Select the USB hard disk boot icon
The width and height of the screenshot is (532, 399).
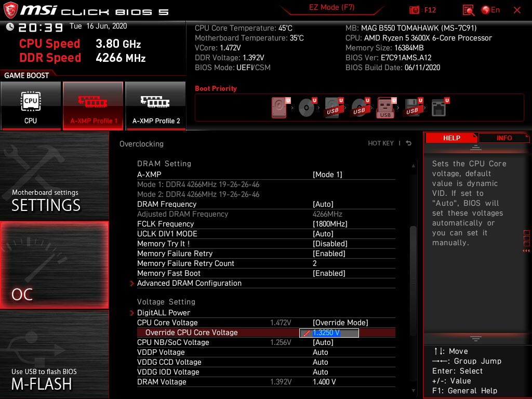(x=334, y=108)
